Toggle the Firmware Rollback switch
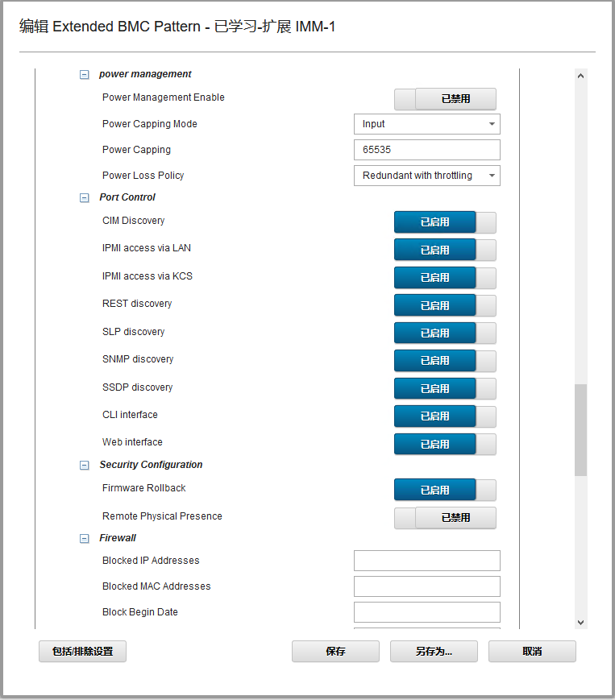 click(445, 490)
